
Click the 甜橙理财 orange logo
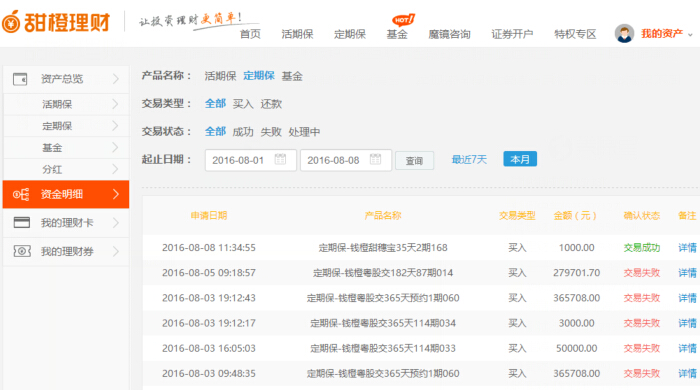coord(56,21)
